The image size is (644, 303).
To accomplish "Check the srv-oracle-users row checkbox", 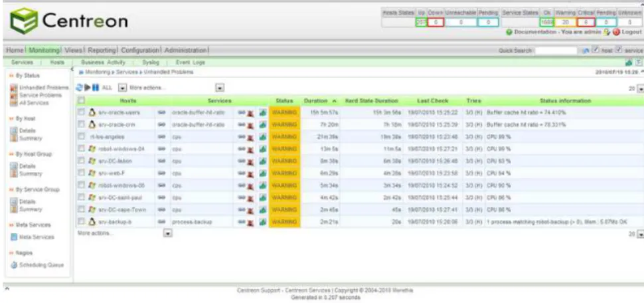I will click(81, 112).
